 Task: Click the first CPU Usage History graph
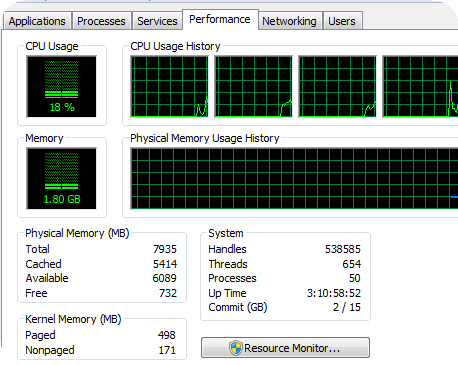170,87
